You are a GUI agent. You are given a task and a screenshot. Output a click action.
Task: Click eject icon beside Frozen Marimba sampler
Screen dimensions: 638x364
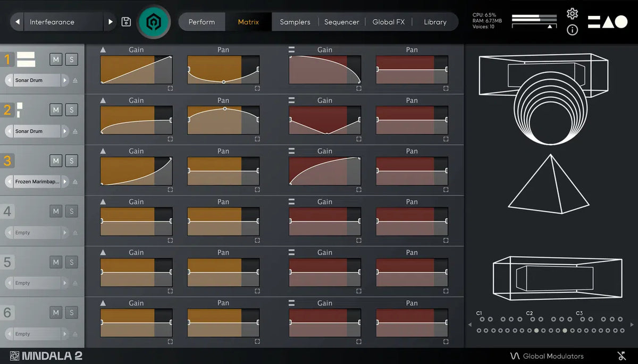click(x=75, y=182)
